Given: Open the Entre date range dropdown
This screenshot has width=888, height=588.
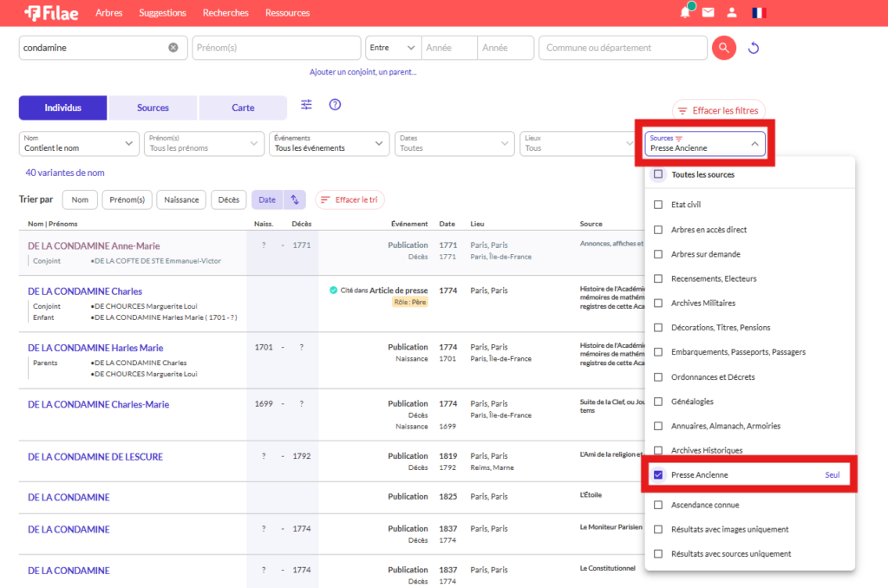Looking at the screenshot, I should (393, 48).
